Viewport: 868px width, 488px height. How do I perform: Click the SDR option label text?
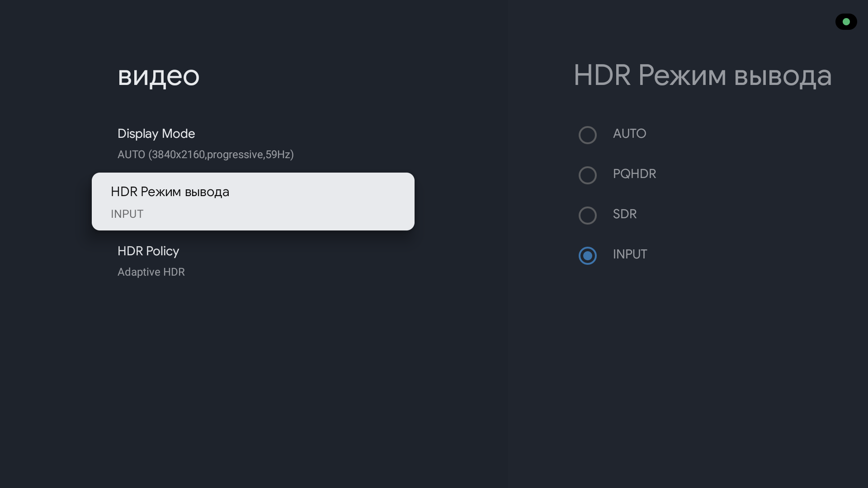click(x=624, y=214)
